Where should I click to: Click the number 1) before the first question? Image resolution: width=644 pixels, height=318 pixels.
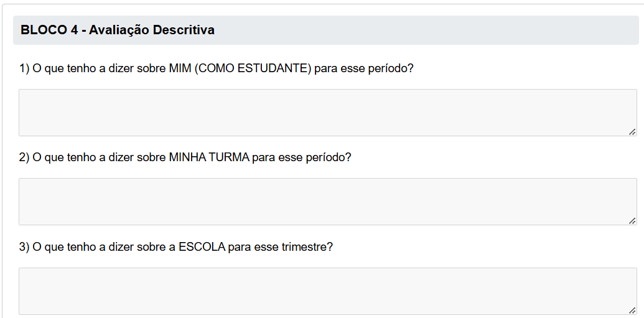click(24, 68)
